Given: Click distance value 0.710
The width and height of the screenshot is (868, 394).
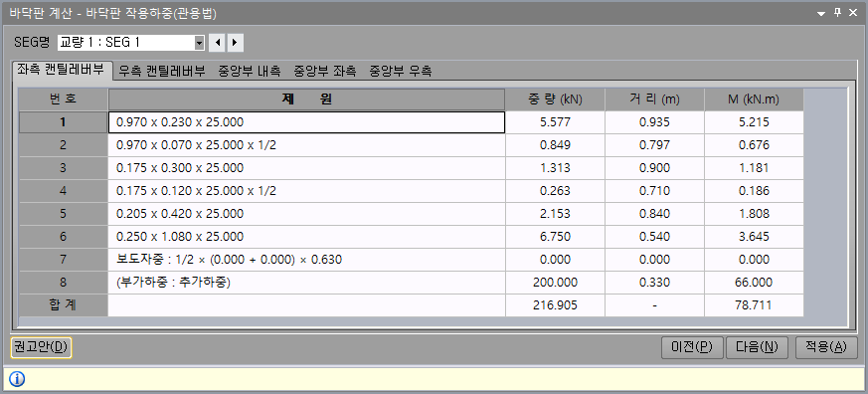Looking at the screenshot, I should 654,191.
